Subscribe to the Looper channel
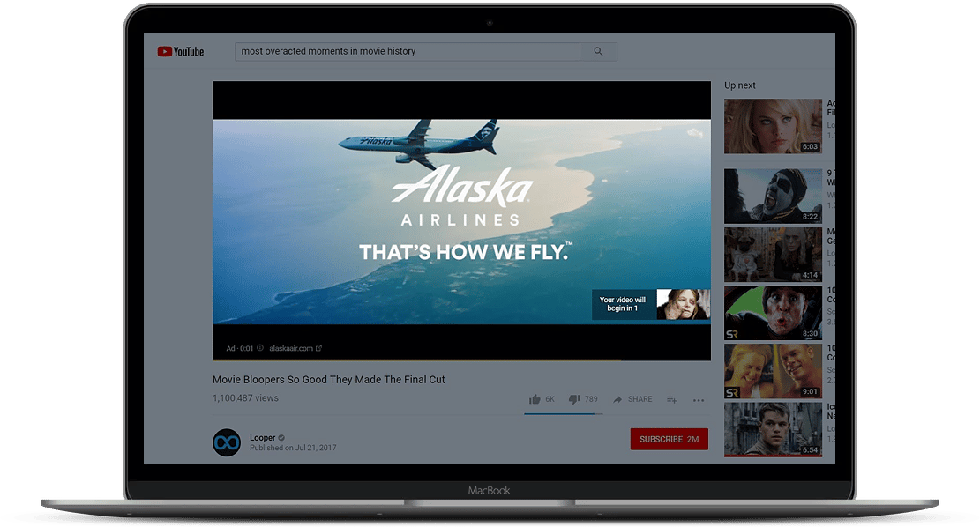This screenshot has height=527, width=980. coord(670,439)
